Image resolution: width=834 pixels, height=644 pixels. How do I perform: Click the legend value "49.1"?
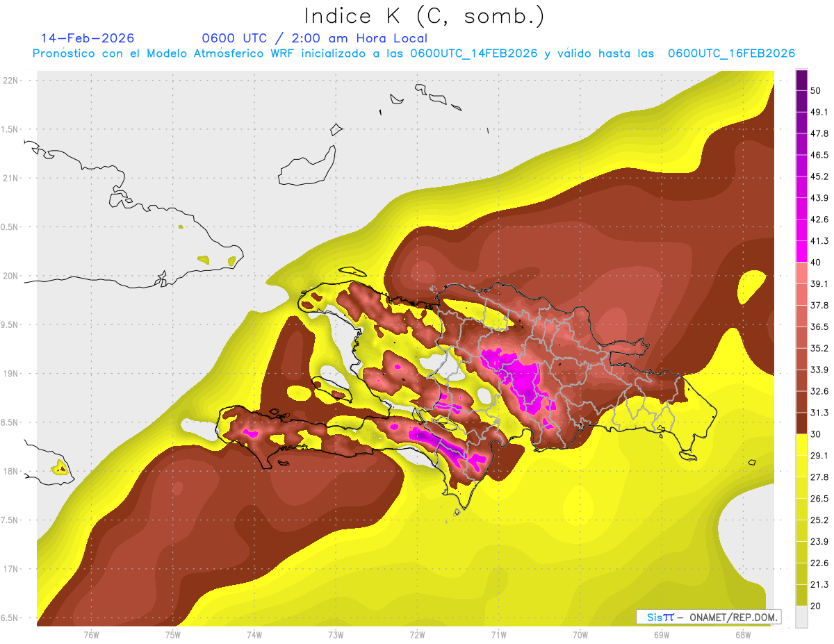tap(819, 112)
